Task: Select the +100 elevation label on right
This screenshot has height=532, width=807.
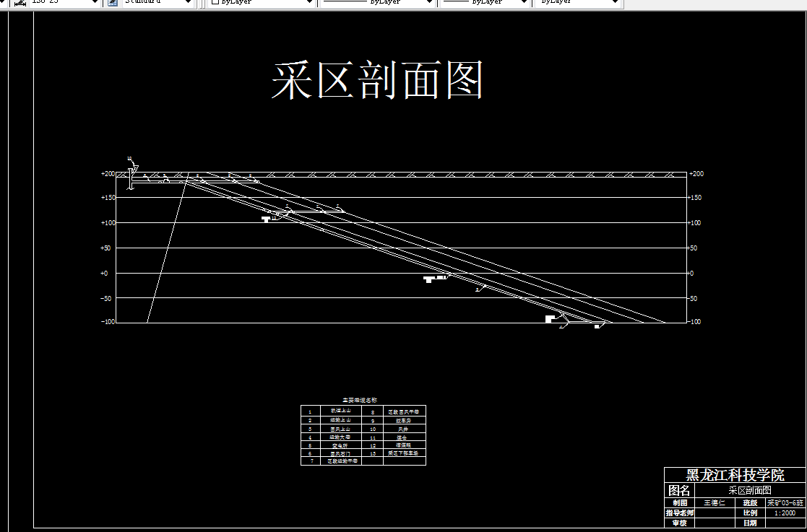Action: [694, 222]
